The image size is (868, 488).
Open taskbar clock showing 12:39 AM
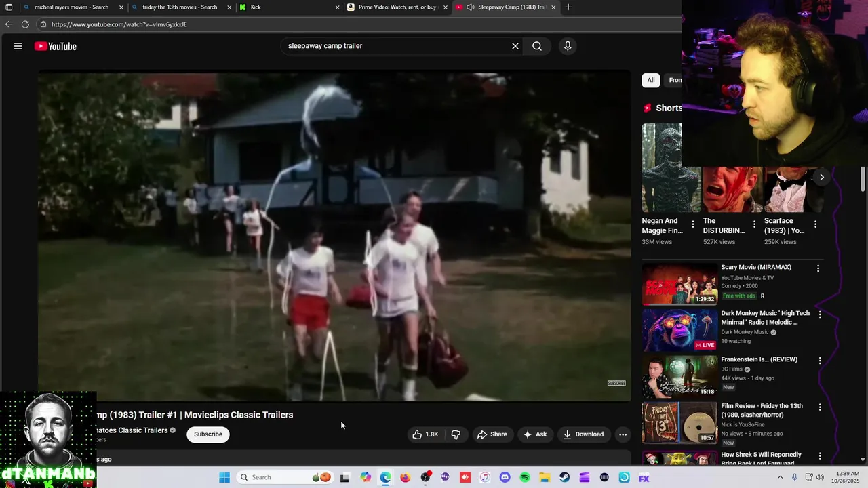(846, 477)
